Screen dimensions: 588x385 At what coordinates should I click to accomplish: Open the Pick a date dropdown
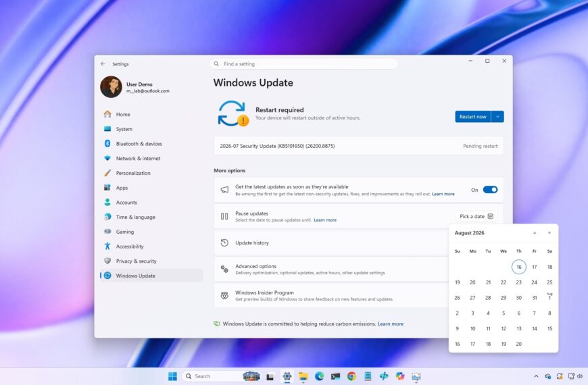[x=476, y=216]
